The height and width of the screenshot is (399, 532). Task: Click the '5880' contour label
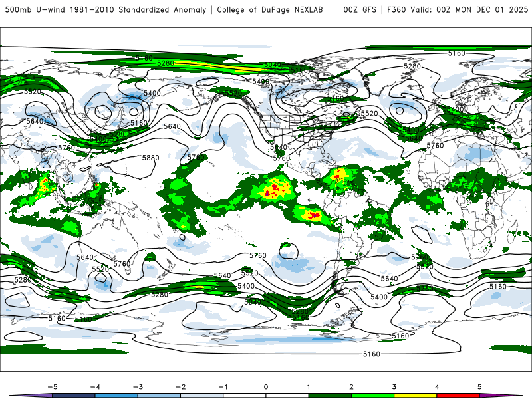click(x=151, y=158)
